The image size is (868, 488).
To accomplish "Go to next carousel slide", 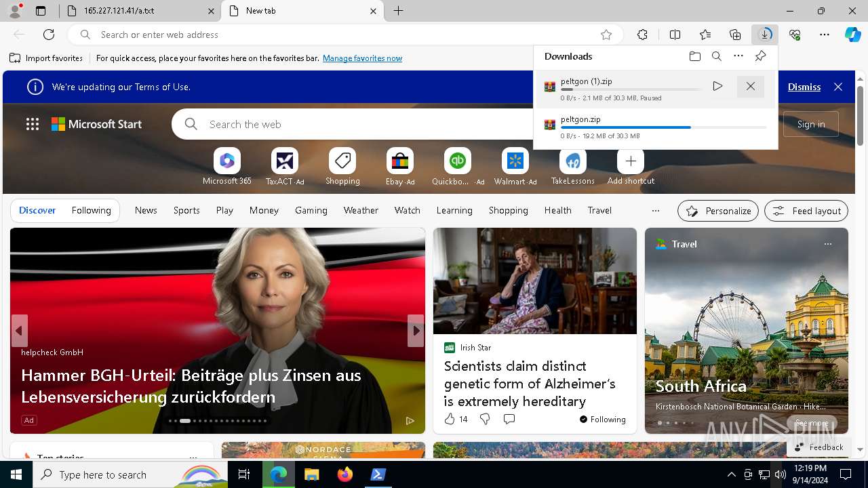I will [x=416, y=331].
